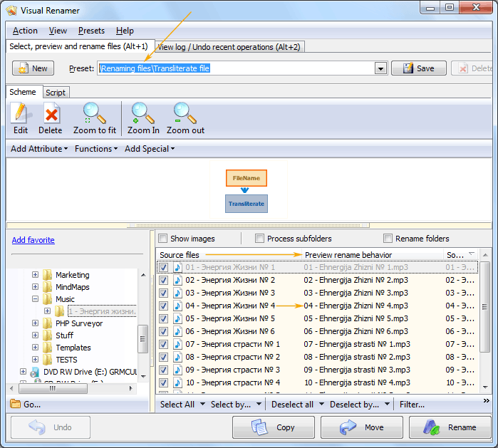Open the Functions dropdown
498x448 pixels.
(x=96, y=149)
